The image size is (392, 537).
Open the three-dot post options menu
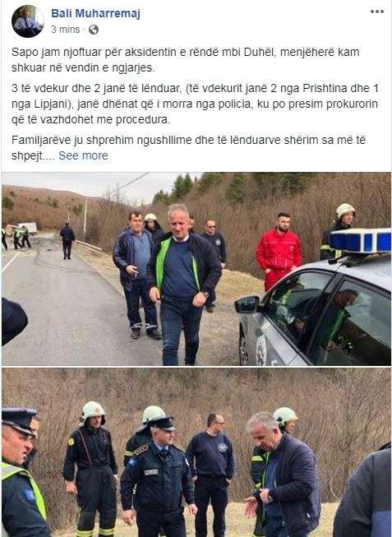[x=376, y=12]
